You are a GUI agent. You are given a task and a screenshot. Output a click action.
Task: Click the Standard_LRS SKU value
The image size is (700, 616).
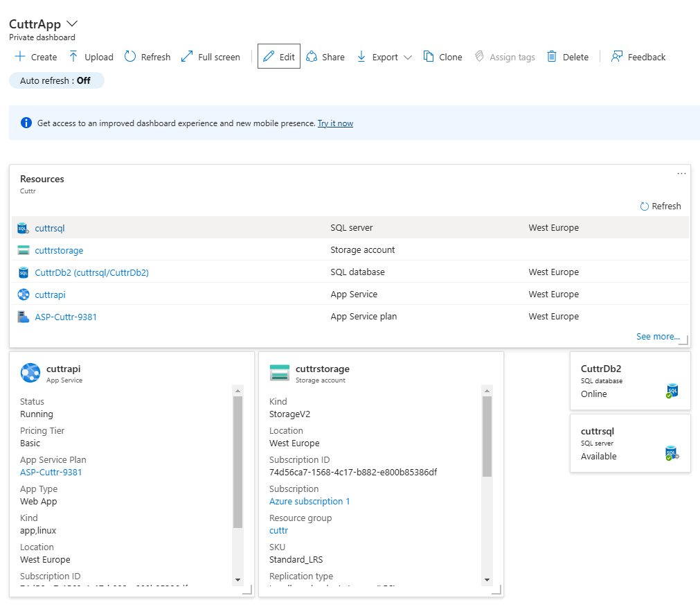(x=296, y=560)
